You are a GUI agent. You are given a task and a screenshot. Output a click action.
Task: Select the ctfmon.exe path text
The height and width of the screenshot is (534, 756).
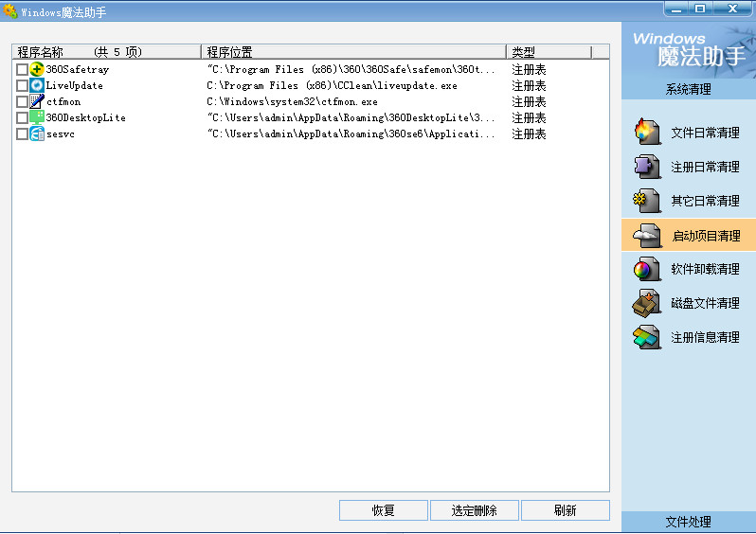[x=292, y=101]
